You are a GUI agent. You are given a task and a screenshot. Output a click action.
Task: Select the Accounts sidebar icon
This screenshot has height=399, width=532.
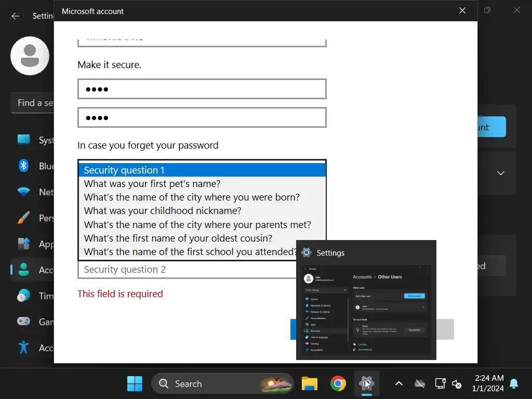[23, 270]
